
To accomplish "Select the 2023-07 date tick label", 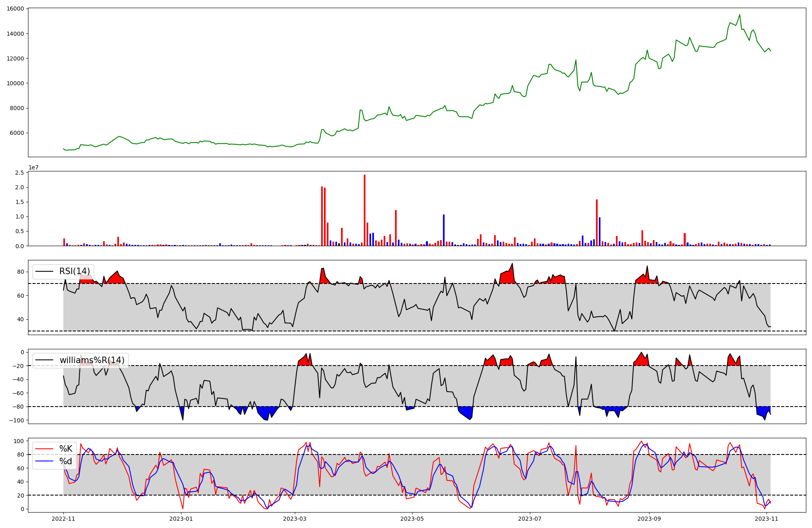I will click(x=530, y=519).
